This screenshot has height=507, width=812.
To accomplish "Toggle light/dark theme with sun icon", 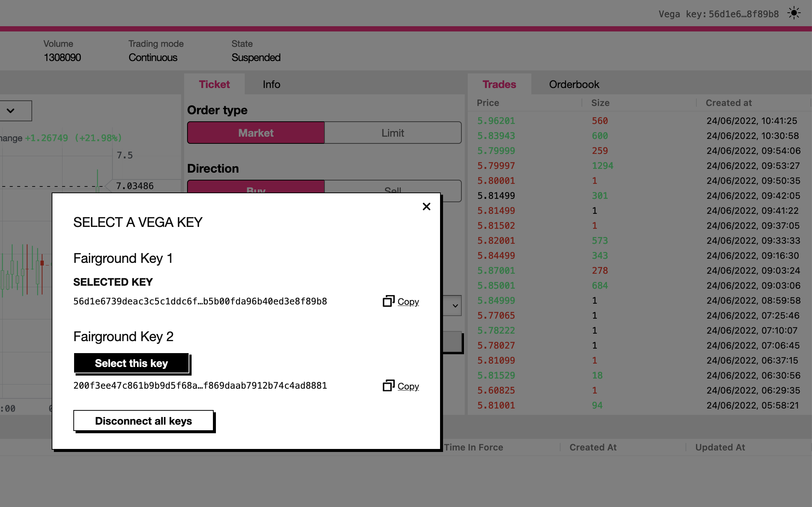I will pyautogui.click(x=794, y=13).
